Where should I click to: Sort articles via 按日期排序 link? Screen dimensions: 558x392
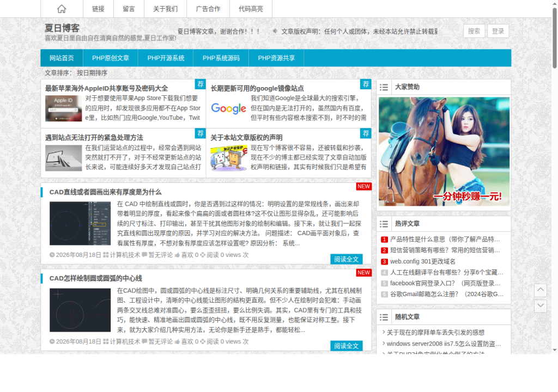tap(92, 73)
